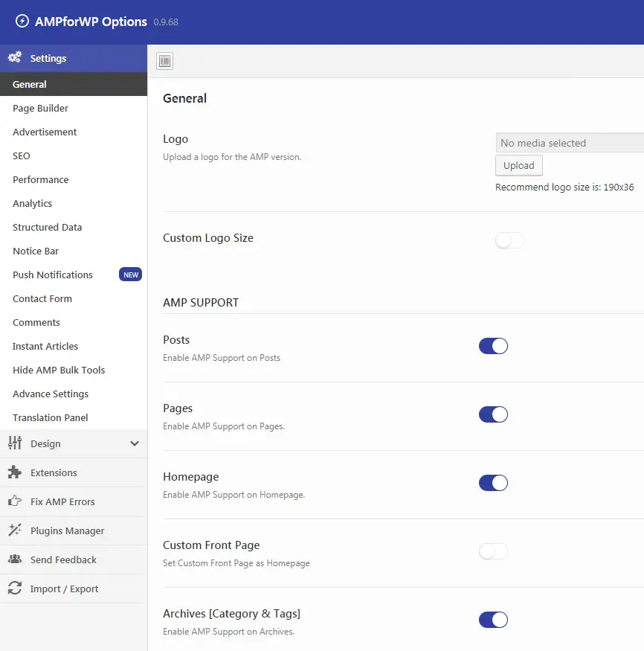Viewport: 644px width, 651px height.
Task: Open the Extensions section
Action: (74, 472)
